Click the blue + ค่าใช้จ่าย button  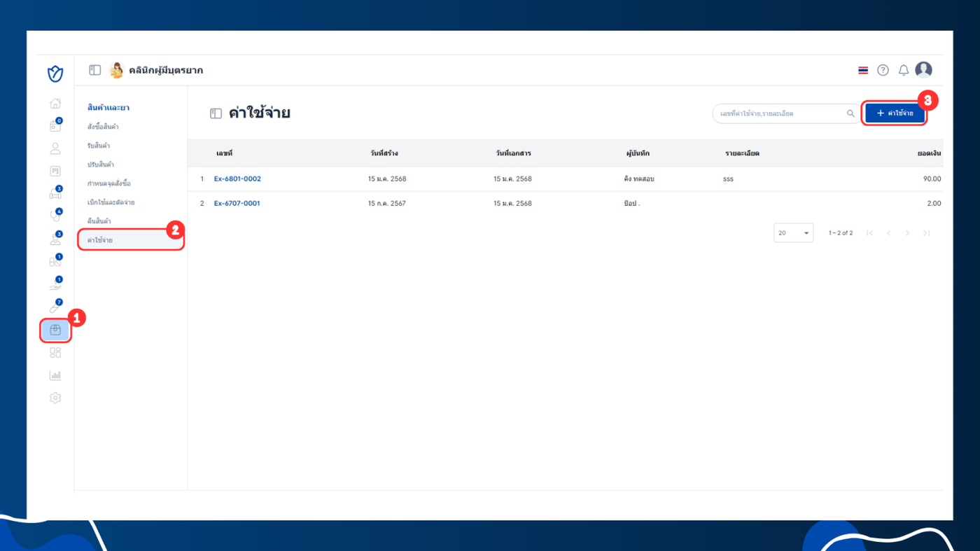(x=895, y=113)
